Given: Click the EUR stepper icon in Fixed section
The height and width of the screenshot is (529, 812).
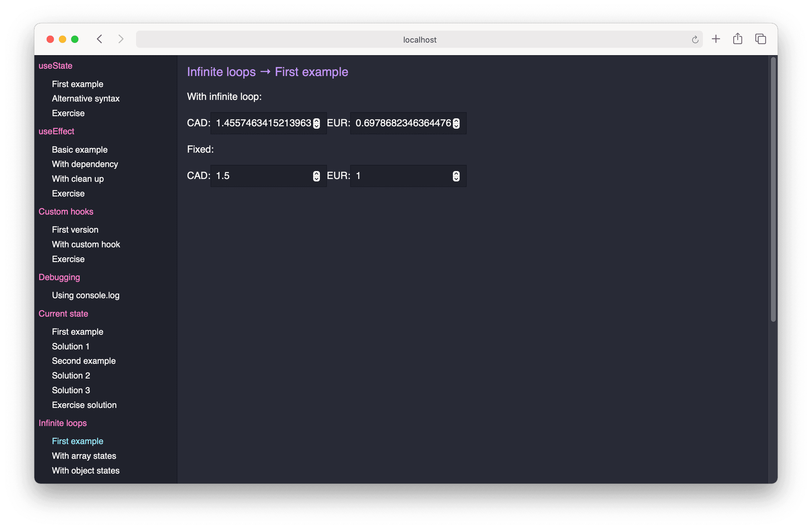Looking at the screenshot, I should [456, 176].
